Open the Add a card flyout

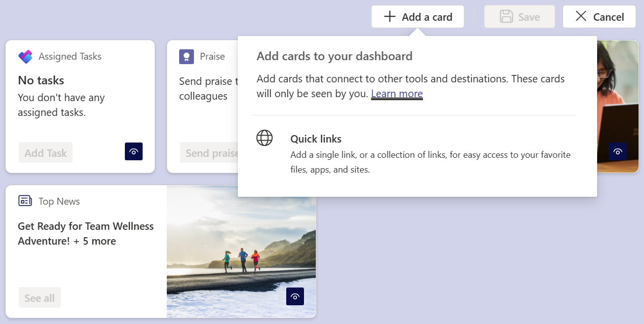click(x=417, y=17)
